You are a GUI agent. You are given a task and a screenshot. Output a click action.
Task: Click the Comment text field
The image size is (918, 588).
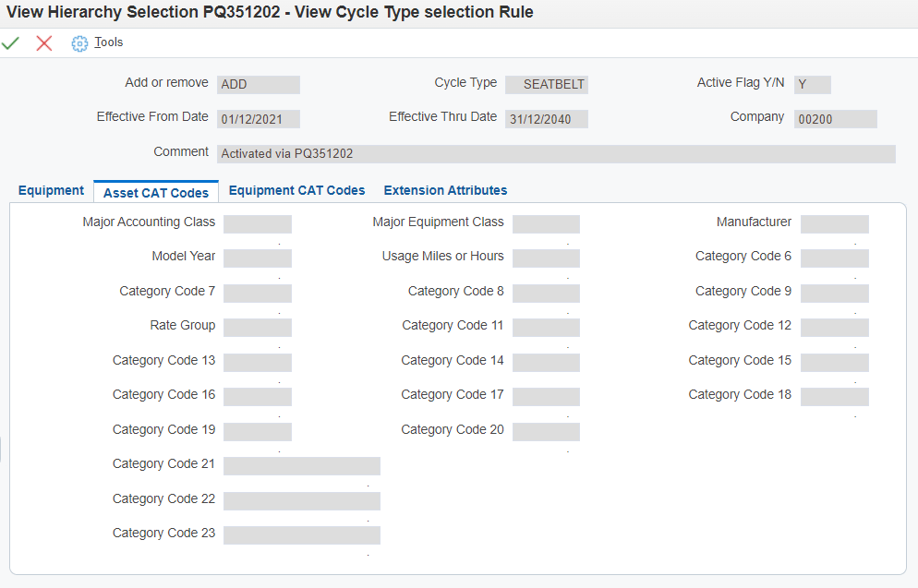point(556,154)
